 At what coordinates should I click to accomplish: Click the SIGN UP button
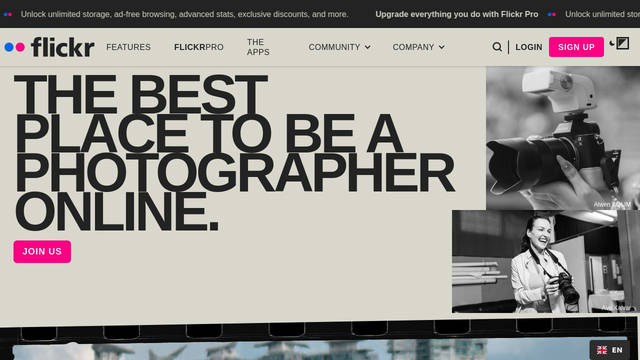576,47
